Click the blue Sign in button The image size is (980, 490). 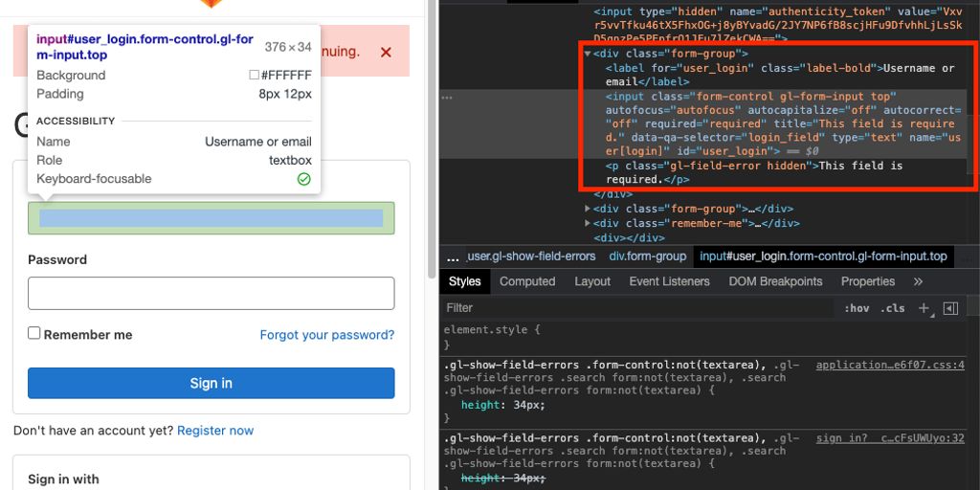[x=212, y=383]
